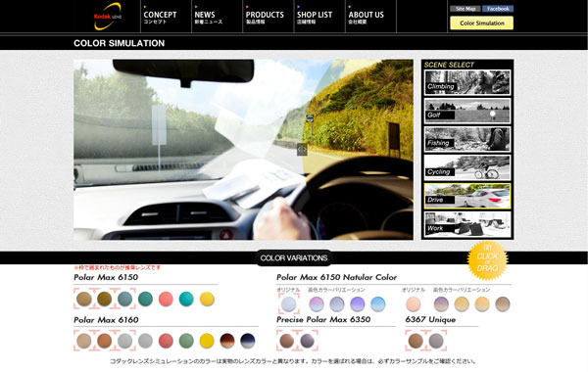
Task: Open the PRODUCTS menu item
Action: pos(265,17)
